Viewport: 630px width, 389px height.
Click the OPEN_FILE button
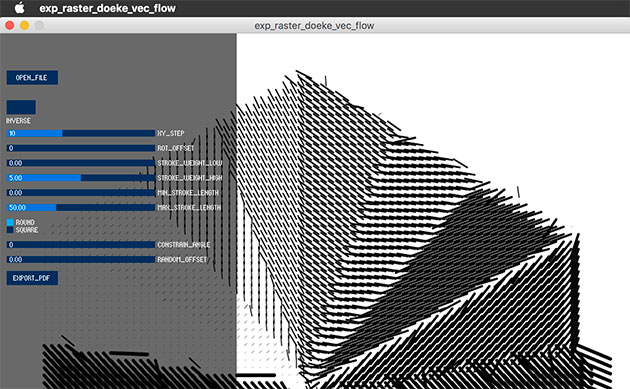coord(32,78)
